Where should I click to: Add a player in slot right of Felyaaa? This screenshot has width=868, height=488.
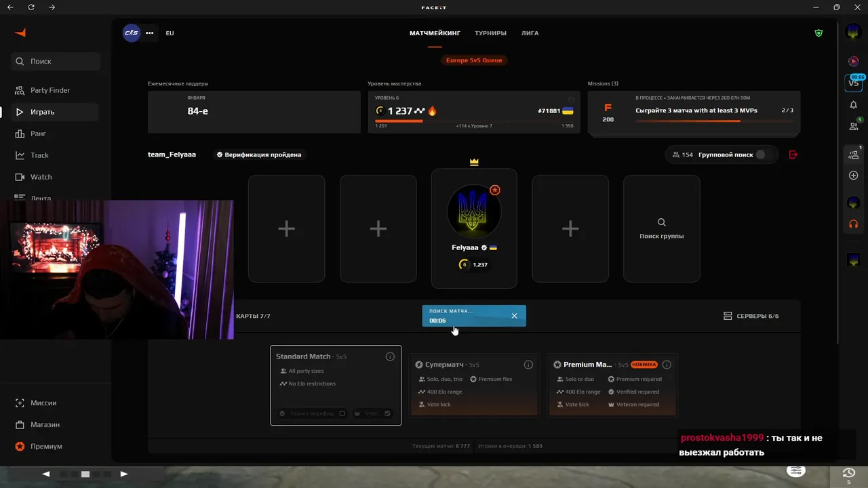pos(570,228)
